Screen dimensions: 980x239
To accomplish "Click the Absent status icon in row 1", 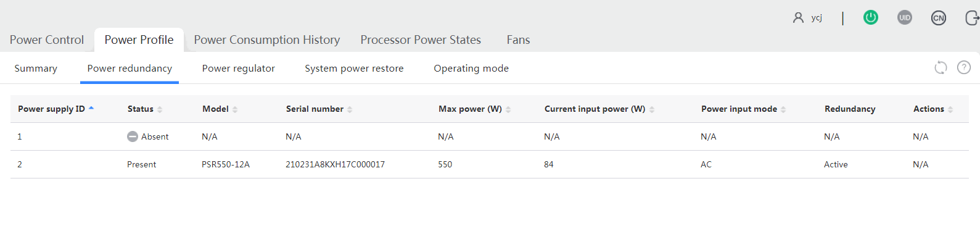I will (x=133, y=136).
